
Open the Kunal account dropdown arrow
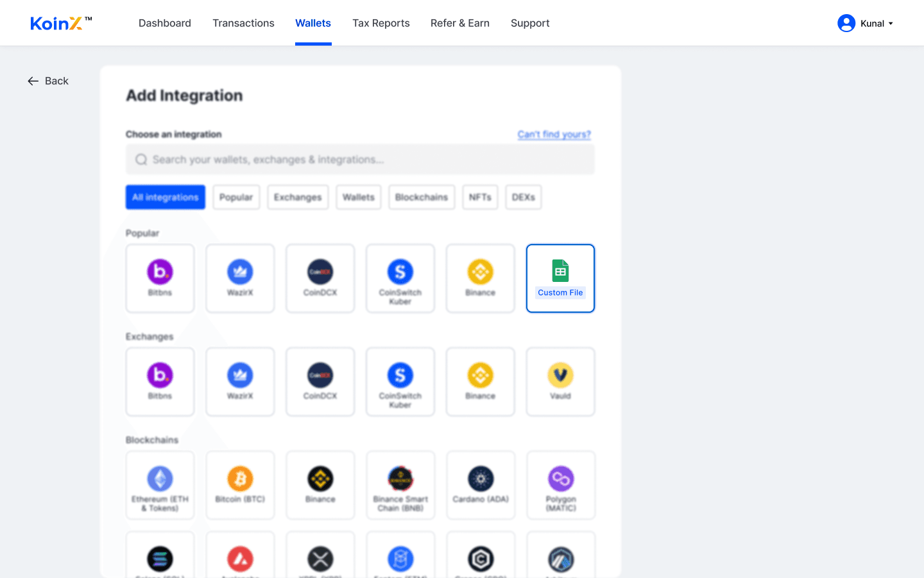pyautogui.click(x=891, y=24)
